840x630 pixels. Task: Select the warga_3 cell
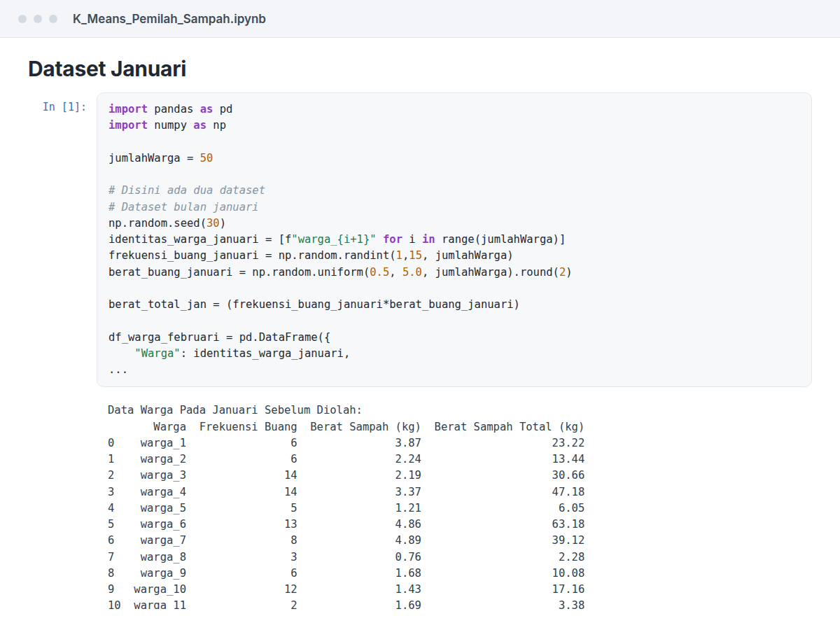(163, 475)
